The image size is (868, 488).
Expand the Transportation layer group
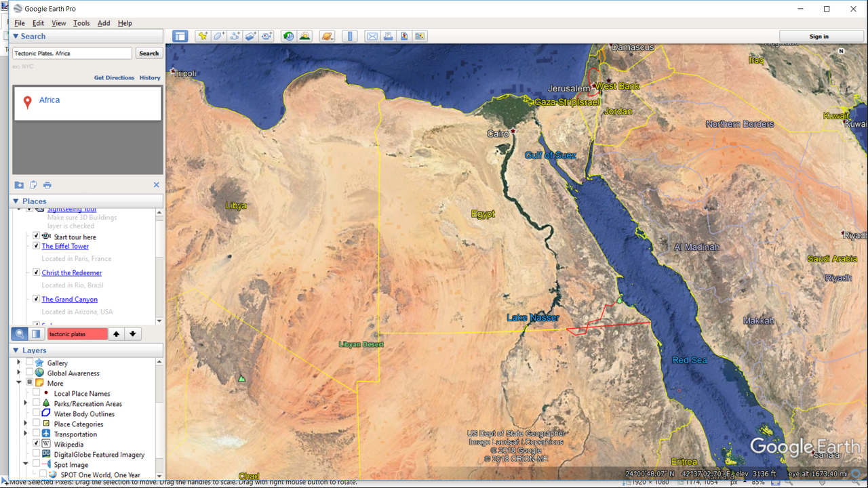point(26,434)
